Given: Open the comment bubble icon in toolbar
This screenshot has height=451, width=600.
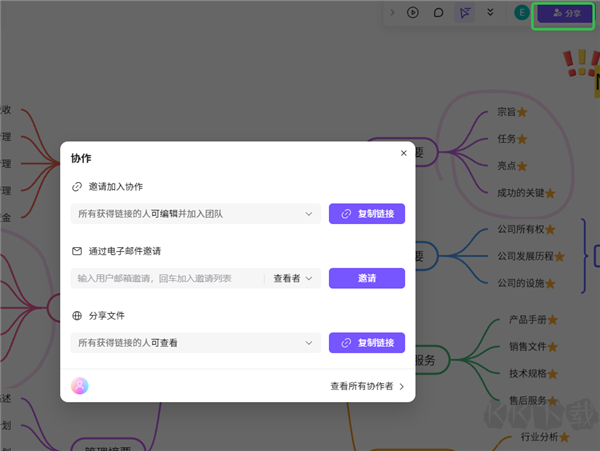Looking at the screenshot, I should 438,13.
